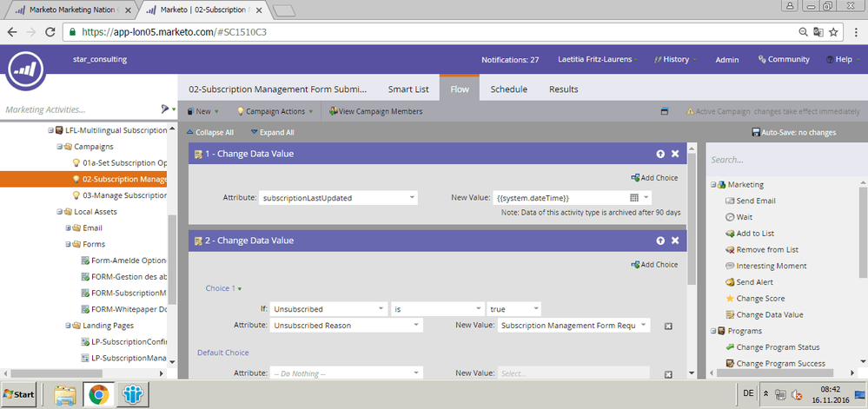The image size is (868, 409).
Task: Collapse the Marketing actions group
Action: (x=713, y=184)
